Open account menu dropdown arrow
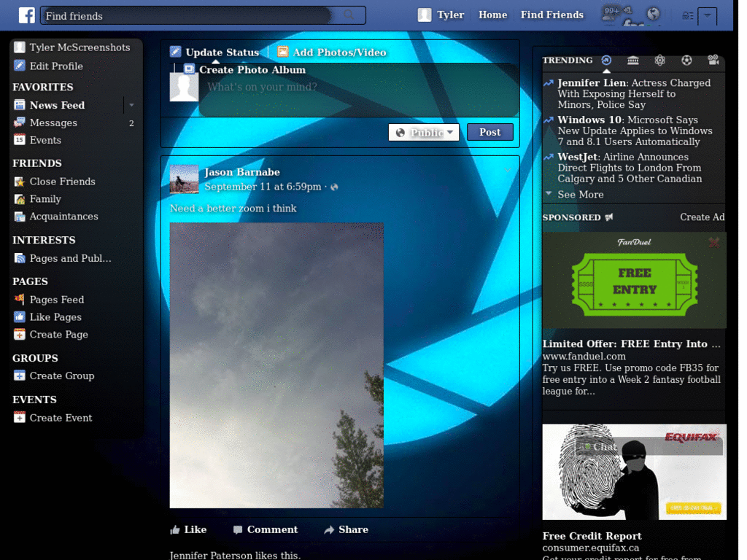 [707, 16]
